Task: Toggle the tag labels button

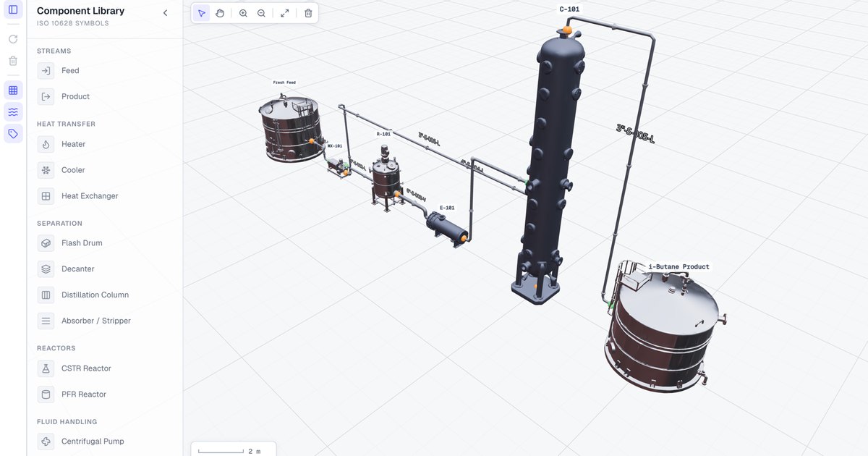Action: point(13,133)
